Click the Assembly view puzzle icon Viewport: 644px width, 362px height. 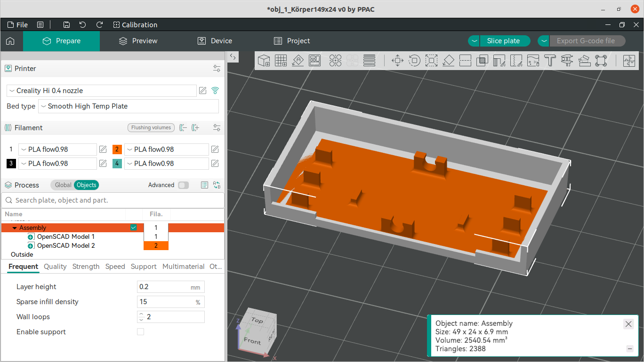point(629,60)
